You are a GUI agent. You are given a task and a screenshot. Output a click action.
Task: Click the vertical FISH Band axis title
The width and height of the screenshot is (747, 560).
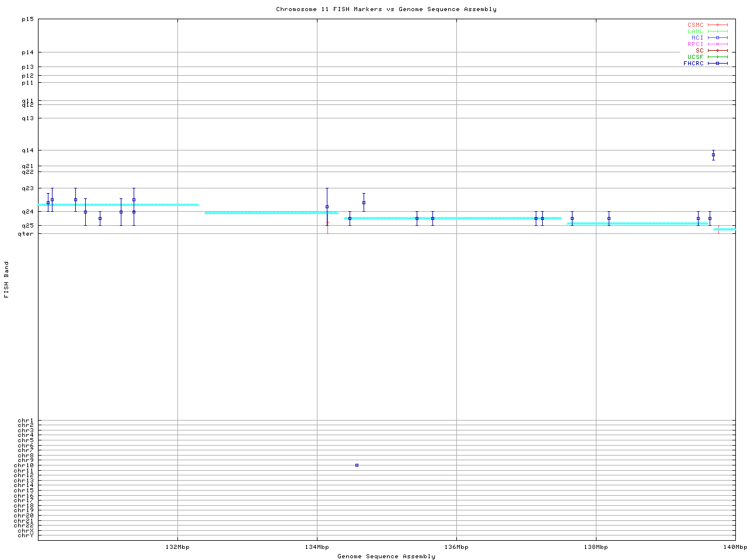tap(7, 279)
